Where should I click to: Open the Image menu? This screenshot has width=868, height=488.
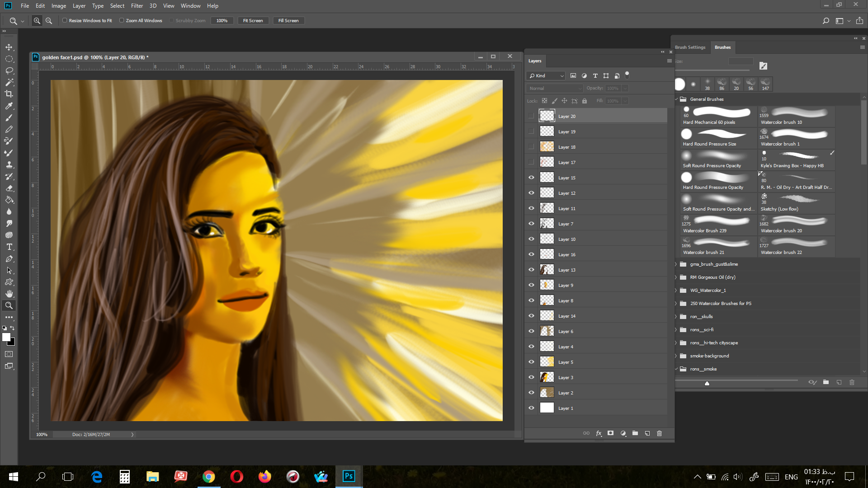(x=59, y=6)
